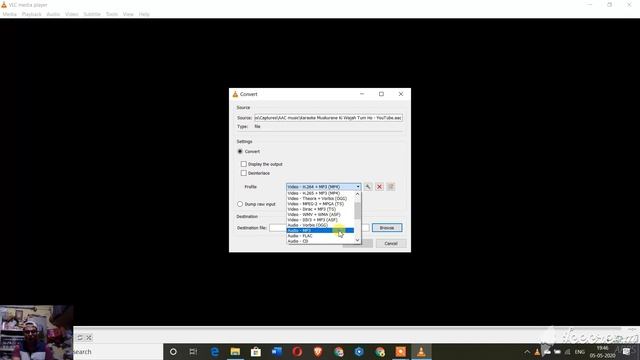Open Microsoft Edge from taskbar

(215, 351)
